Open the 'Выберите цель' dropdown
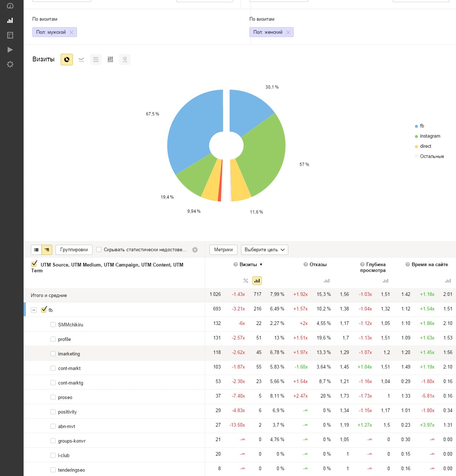 tap(264, 250)
